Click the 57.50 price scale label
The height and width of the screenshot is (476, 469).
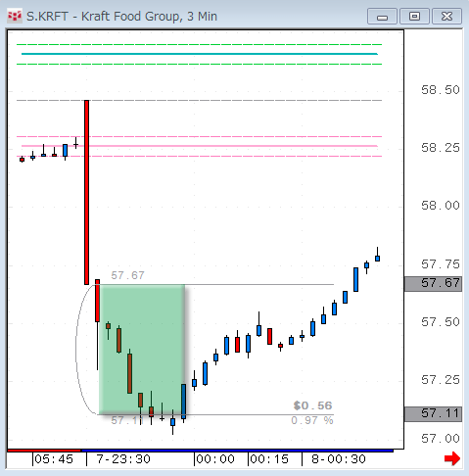coord(441,322)
